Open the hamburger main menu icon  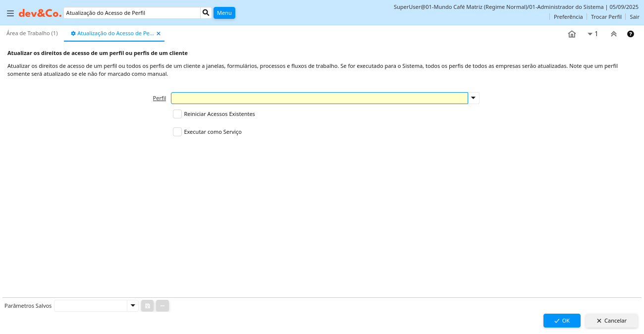point(10,13)
